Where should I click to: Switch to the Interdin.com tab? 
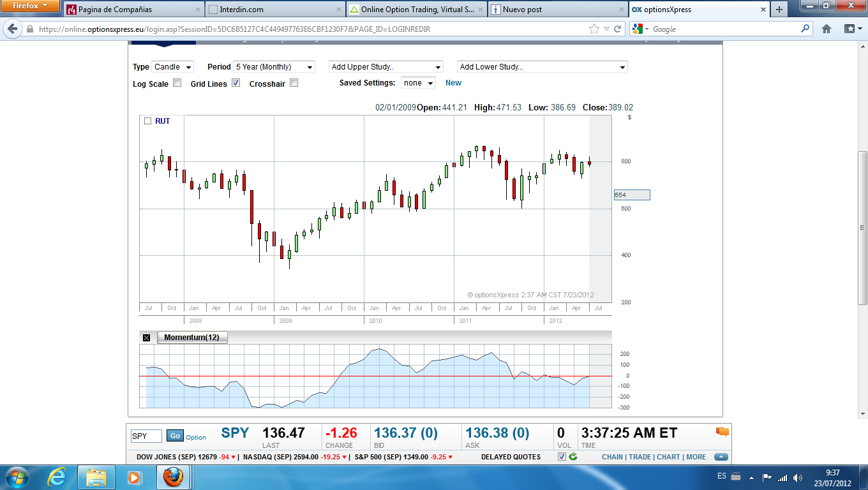pyautogui.click(x=274, y=10)
